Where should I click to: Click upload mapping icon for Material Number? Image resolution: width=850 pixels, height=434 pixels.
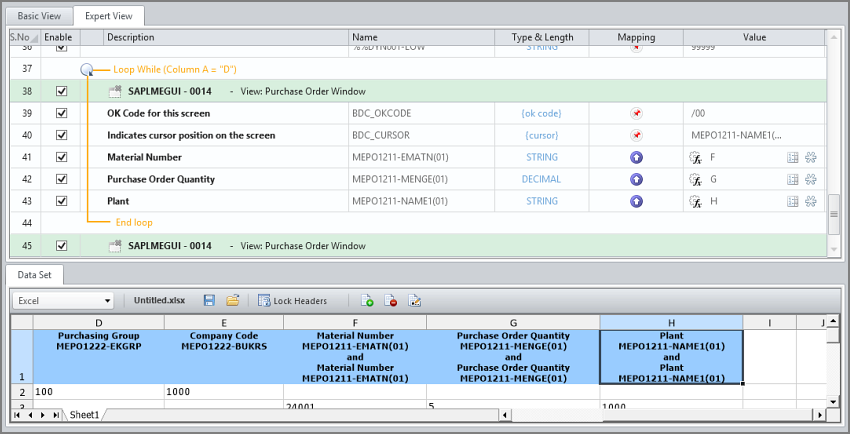[x=636, y=157]
